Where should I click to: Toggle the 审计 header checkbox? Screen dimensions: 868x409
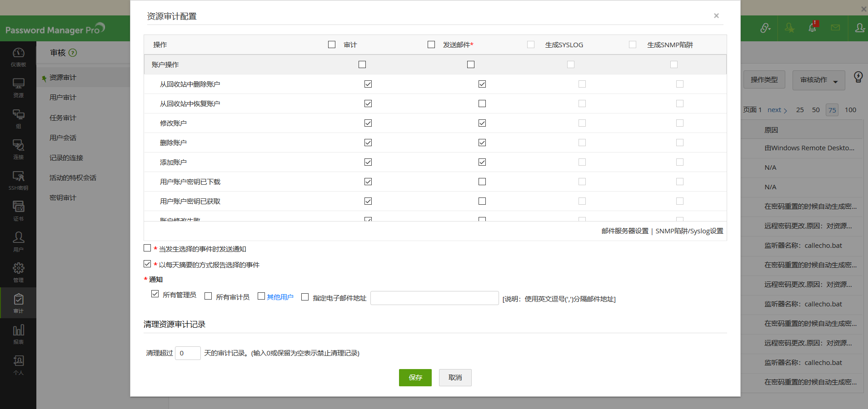click(x=332, y=44)
